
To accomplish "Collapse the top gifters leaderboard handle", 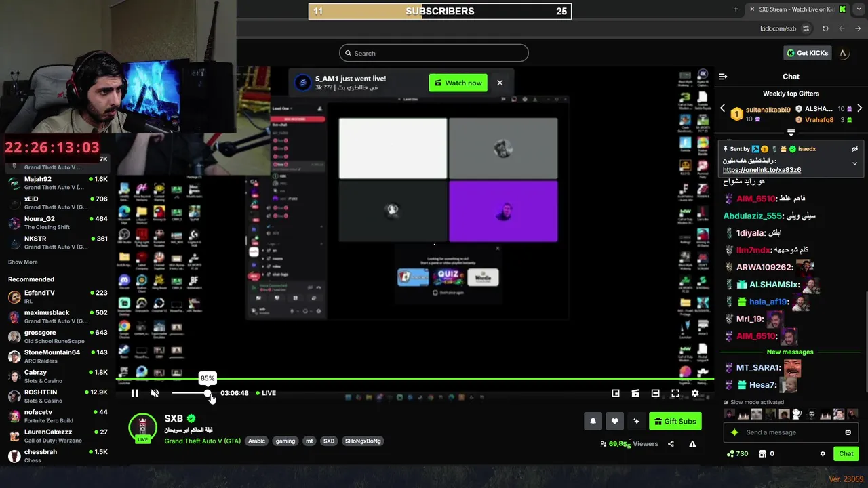I will click(x=791, y=132).
